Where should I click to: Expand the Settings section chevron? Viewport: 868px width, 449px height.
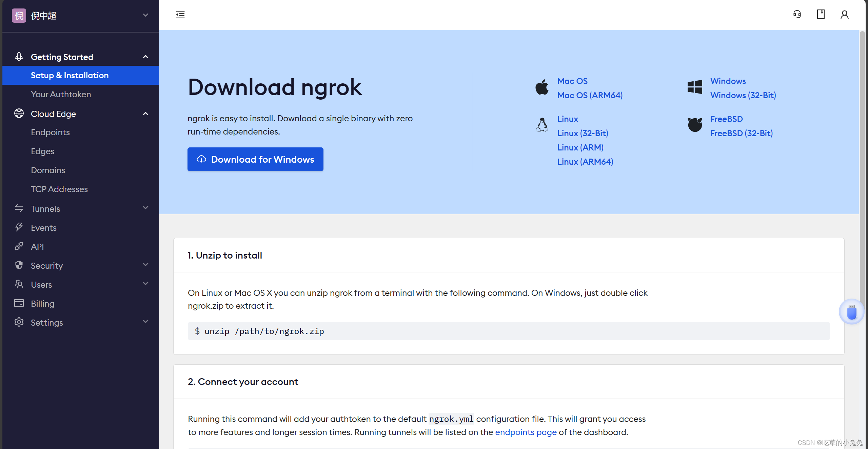coord(145,322)
